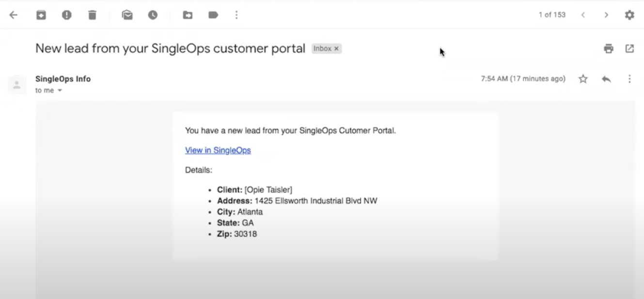Remove the Inbox label from message

[336, 49]
